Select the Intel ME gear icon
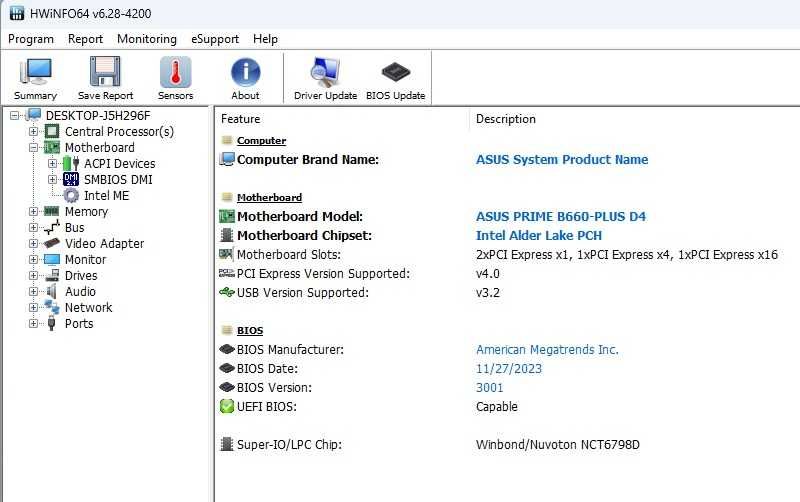 coord(71,195)
